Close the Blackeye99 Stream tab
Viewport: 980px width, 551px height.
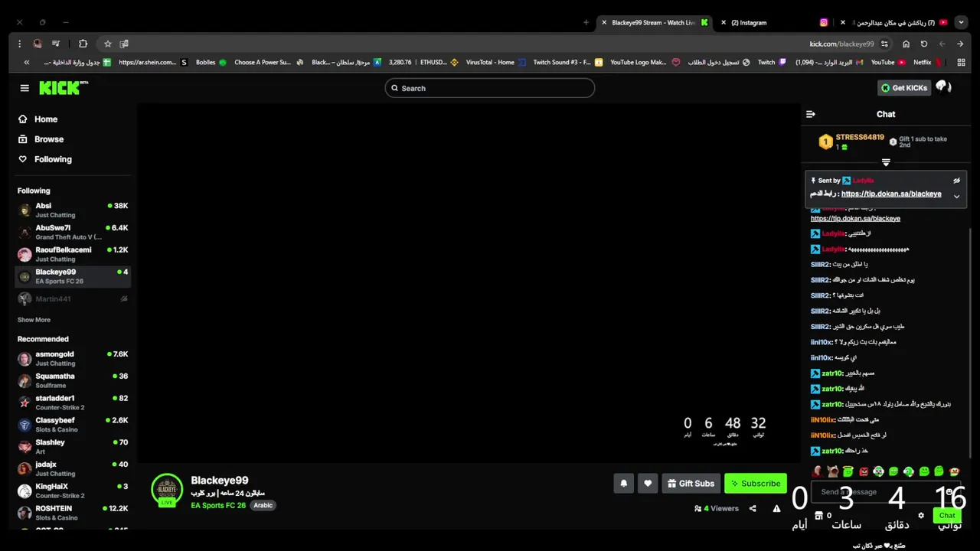pos(604,22)
